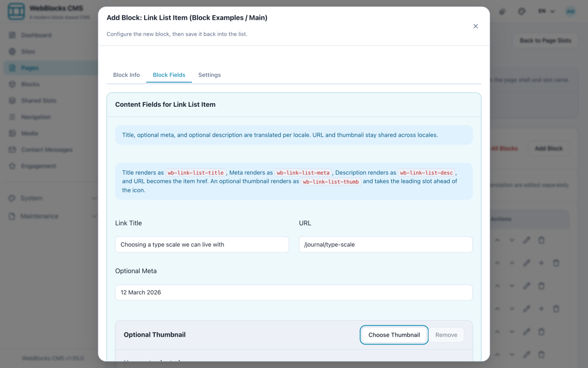Viewport: 588px width, 368px height.
Task: Click the Navigation sidebar icon
Action: click(12, 117)
